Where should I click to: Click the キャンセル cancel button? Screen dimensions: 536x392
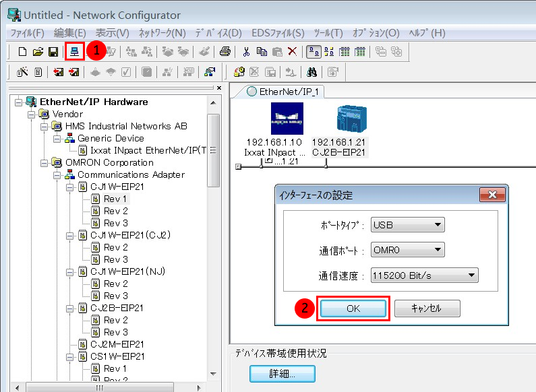(x=427, y=308)
